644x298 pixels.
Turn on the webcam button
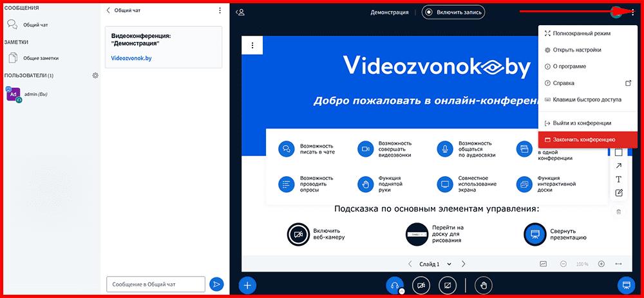pos(421,285)
